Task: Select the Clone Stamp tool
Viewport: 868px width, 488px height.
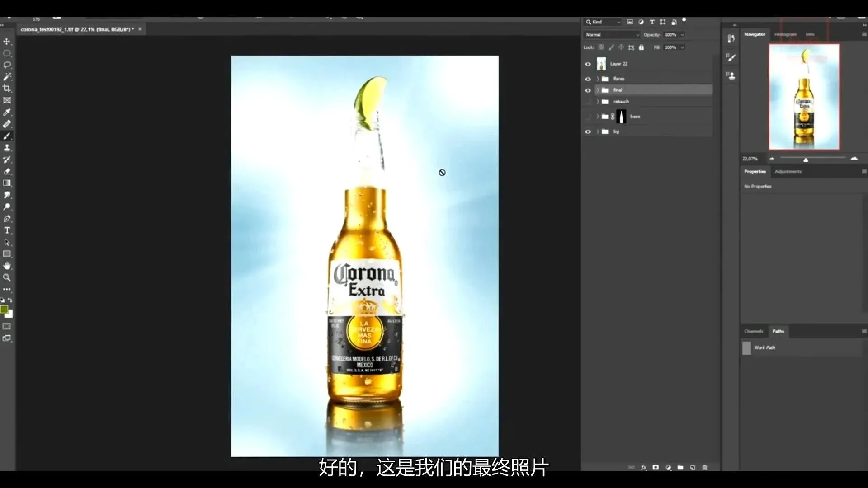Action: tap(7, 148)
